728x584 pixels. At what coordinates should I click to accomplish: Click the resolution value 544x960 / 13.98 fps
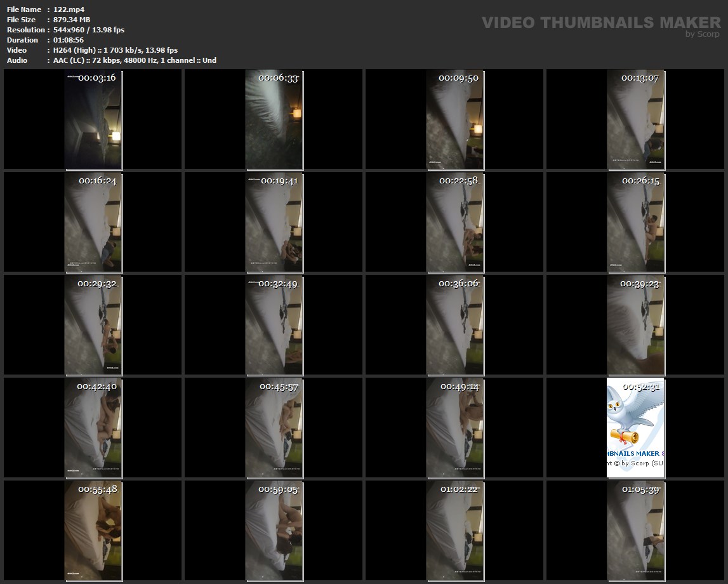(x=89, y=30)
